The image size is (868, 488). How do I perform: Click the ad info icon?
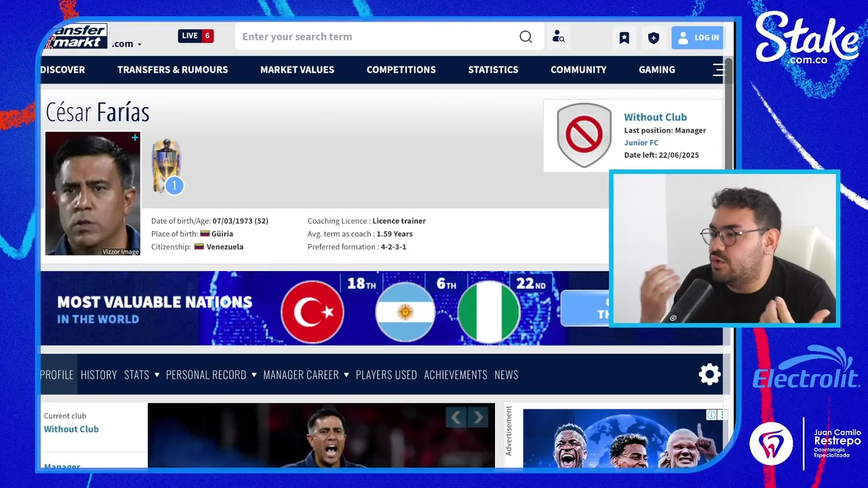[711, 415]
